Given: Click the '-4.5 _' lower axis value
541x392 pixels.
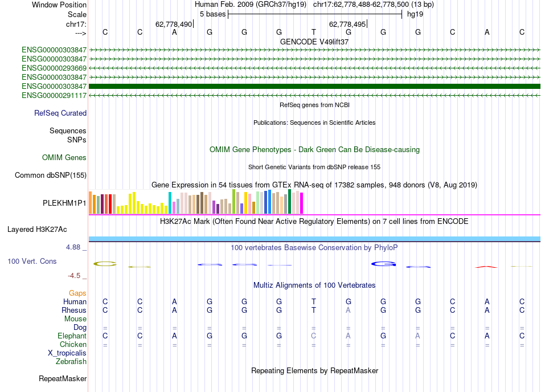Looking at the screenshot, I should [77, 276].
